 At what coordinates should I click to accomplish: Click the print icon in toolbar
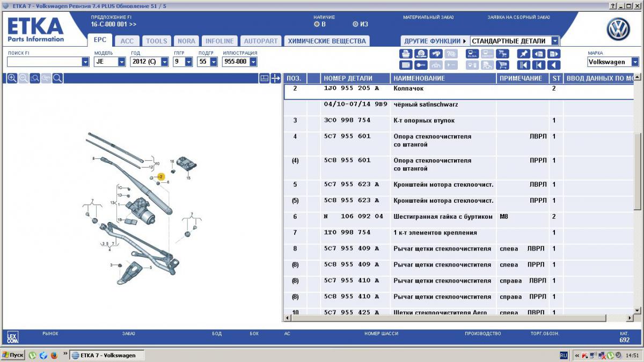click(x=406, y=54)
